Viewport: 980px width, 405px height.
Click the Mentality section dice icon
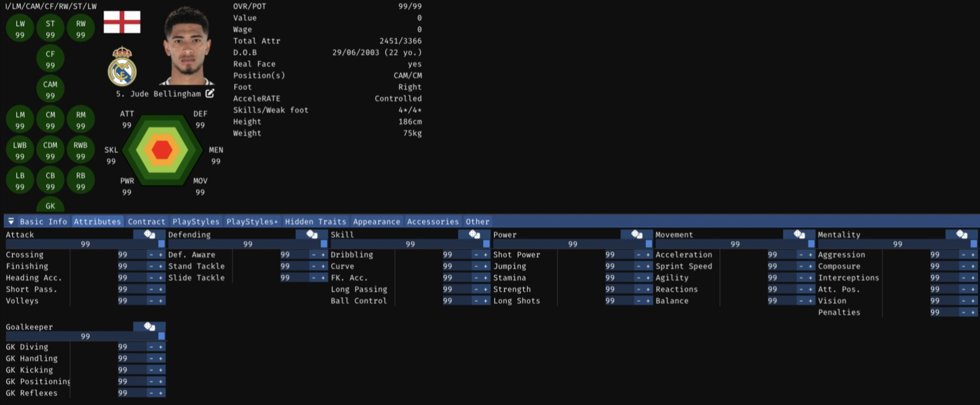(962, 235)
